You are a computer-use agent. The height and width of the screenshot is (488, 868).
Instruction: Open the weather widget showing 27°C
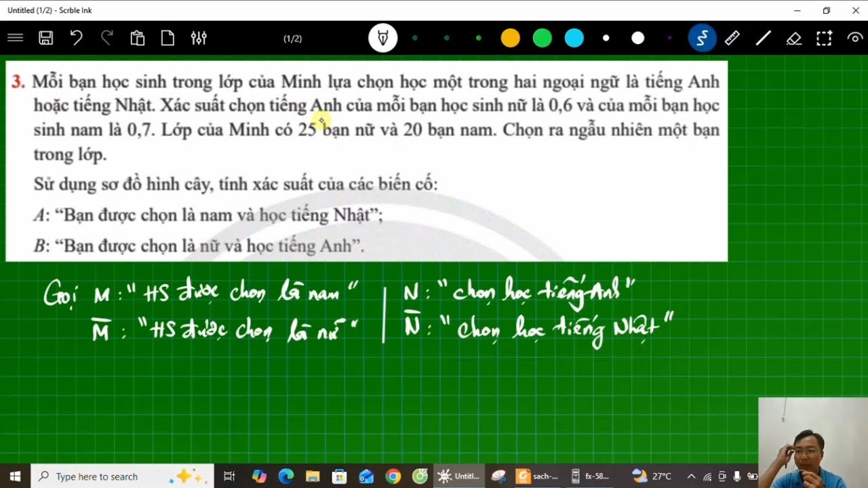click(x=651, y=476)
